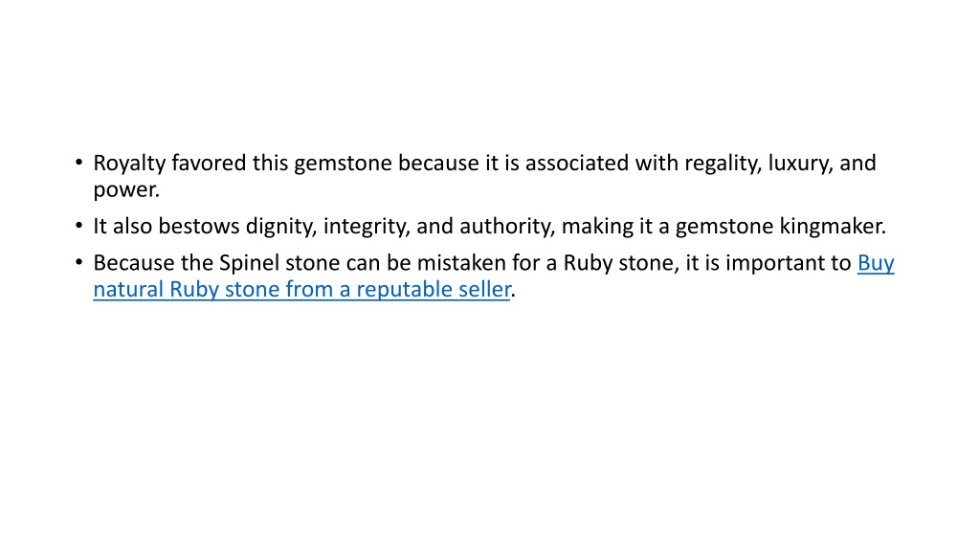This screenshot has width=980, height=551.
Task: Click the word 'power.' in first bullet
Action: point(126,190)
